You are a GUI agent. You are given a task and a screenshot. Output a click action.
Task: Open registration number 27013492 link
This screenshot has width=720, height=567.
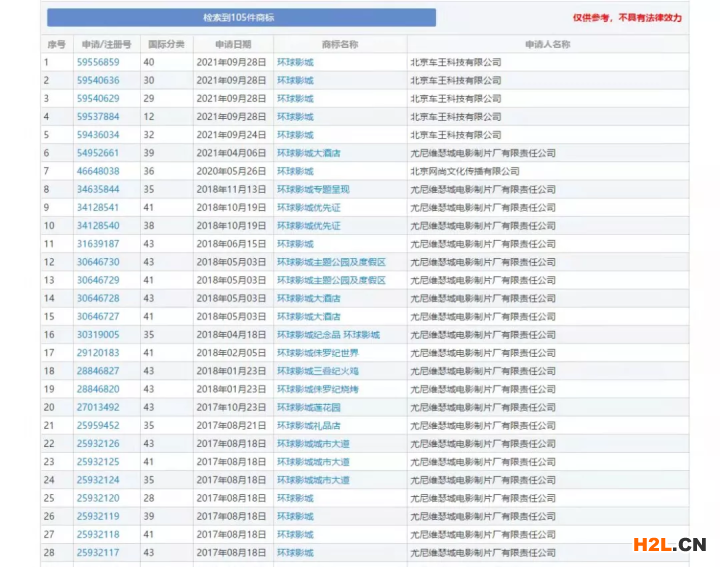point(98,408)
